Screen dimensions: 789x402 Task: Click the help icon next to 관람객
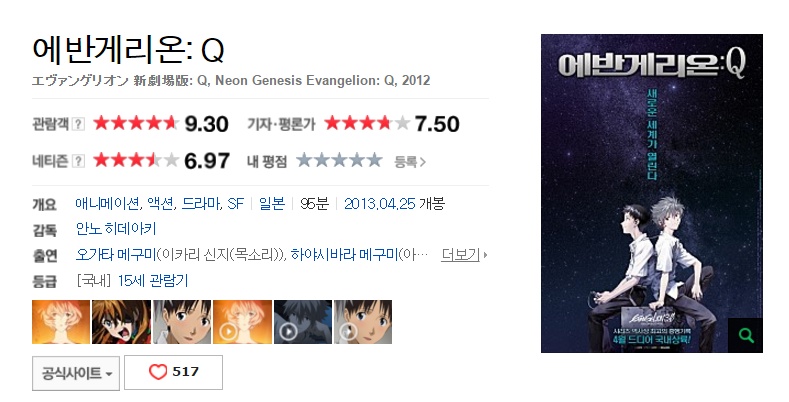(79, 124)
